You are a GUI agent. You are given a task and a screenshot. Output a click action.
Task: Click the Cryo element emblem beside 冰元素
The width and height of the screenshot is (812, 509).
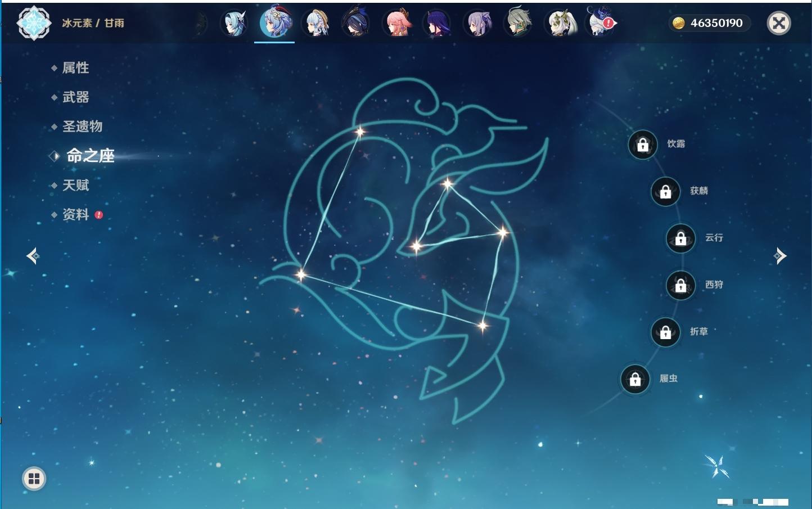click(34, 23)
